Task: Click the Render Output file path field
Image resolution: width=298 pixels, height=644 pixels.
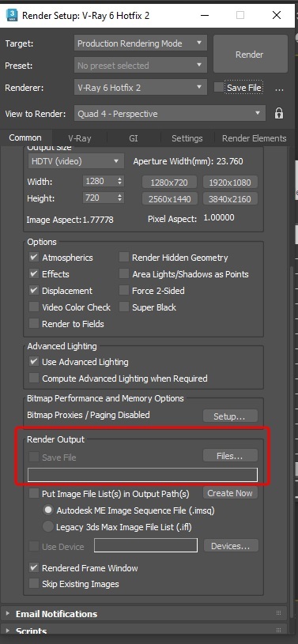Action: click(142, 474)
